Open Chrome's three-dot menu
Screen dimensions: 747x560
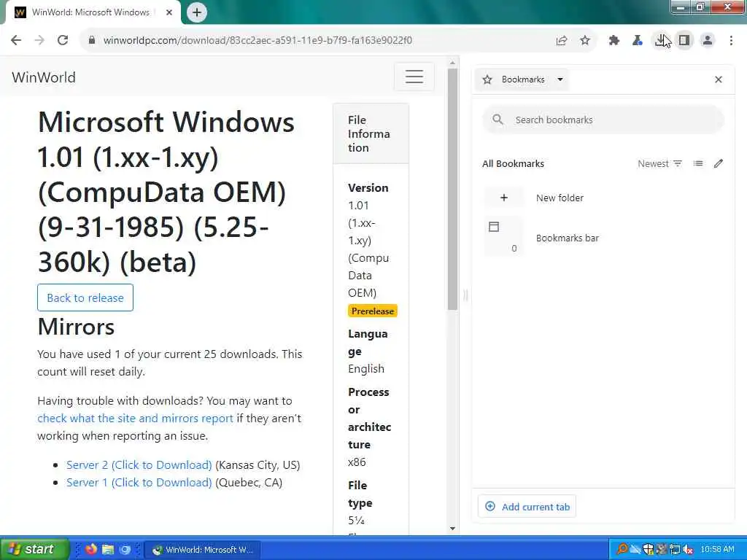[731, 41]
